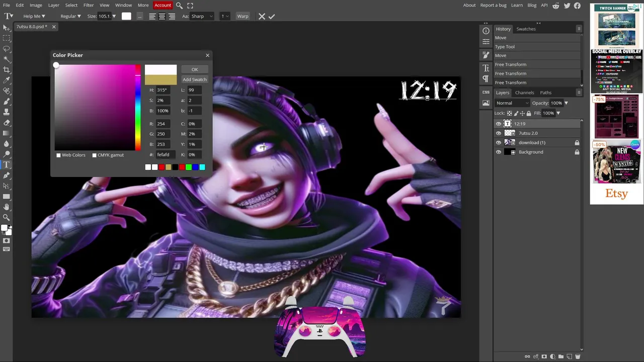Screen dimensions: 644x362
Task: Select the Eraser tool
Action: (7, 123)
